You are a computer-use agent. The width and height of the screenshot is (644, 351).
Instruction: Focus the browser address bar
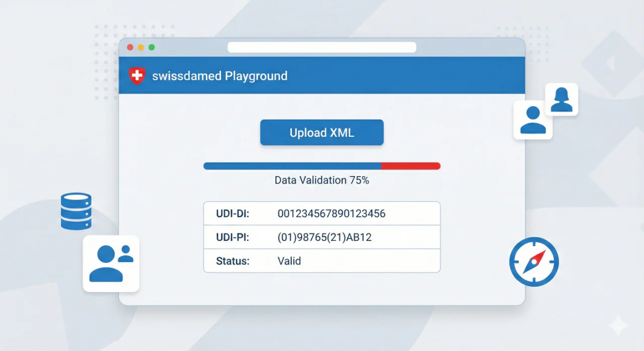(322, 47)
